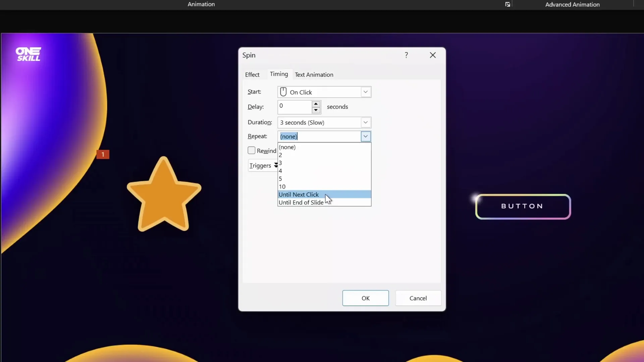
Task: Expand the Start dropdown arrow
Action: coord(366,92)
